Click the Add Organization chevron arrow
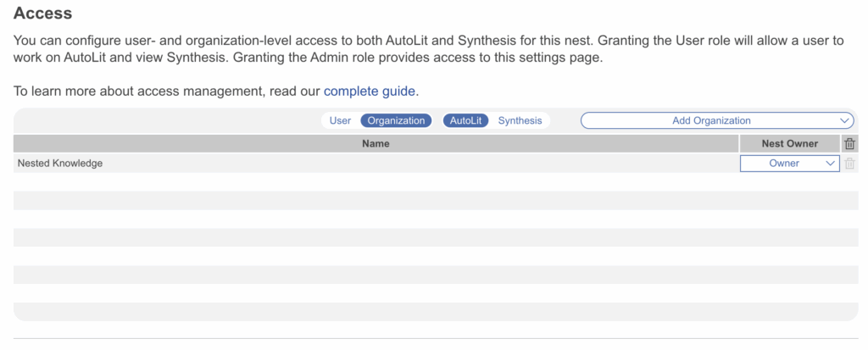Viewport: 868px width, 350px height. point(844,121)
